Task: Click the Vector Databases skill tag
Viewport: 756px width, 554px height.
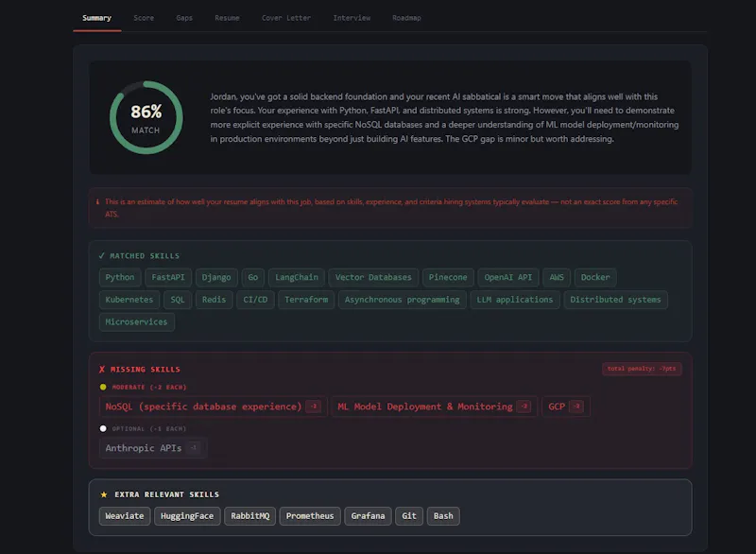Action: (x=373, y=277)
